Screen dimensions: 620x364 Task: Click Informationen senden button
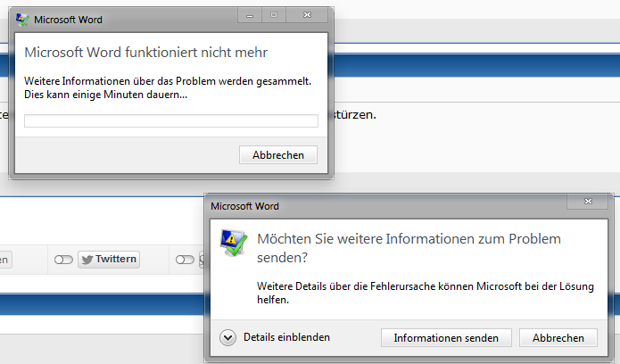pyautogui.click(x=446, y=337)
